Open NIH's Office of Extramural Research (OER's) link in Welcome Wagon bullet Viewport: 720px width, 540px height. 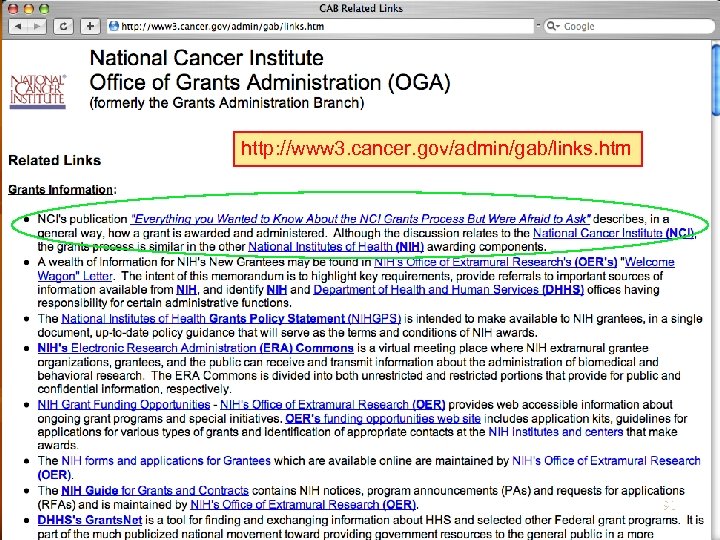click(x=495, y=262)
